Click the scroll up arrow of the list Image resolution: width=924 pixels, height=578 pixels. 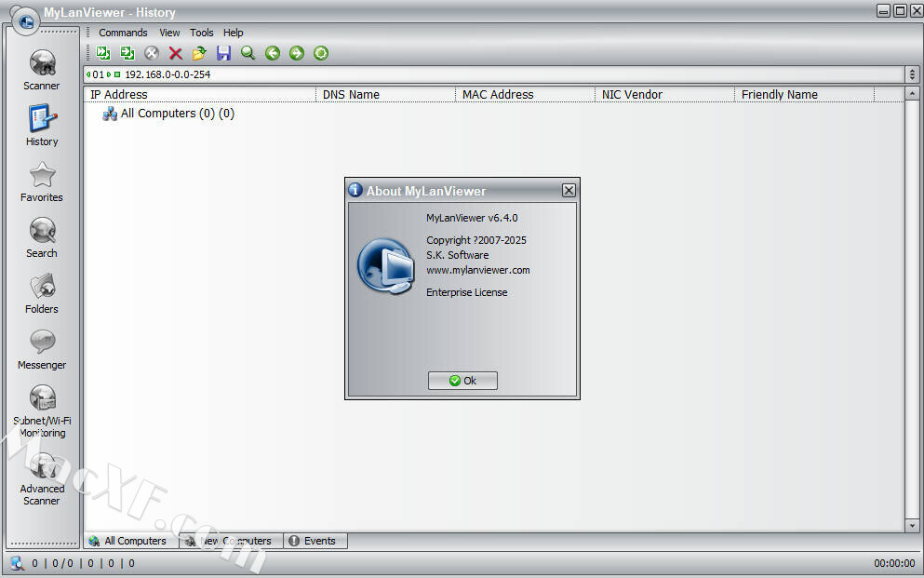pos(912,94)
